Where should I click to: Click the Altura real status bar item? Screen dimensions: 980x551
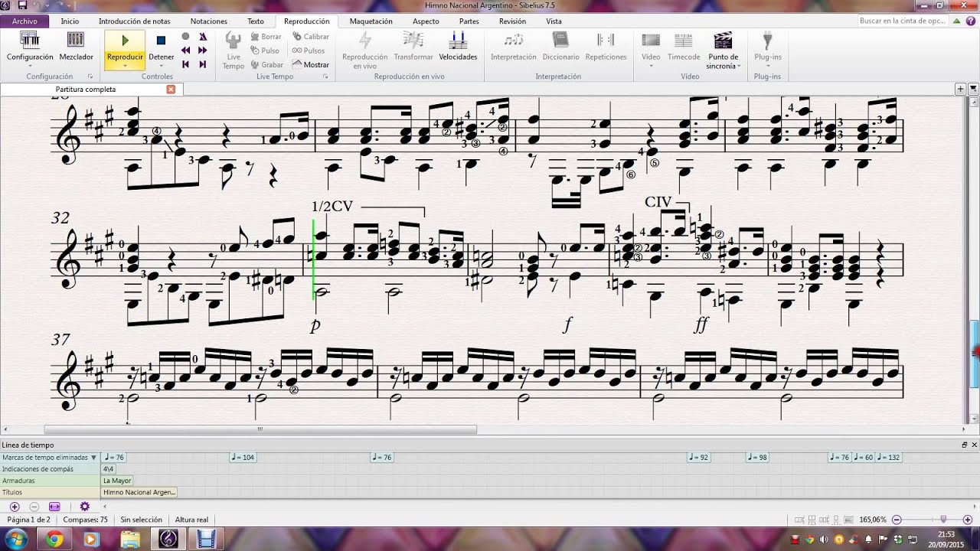click(191, 520)
